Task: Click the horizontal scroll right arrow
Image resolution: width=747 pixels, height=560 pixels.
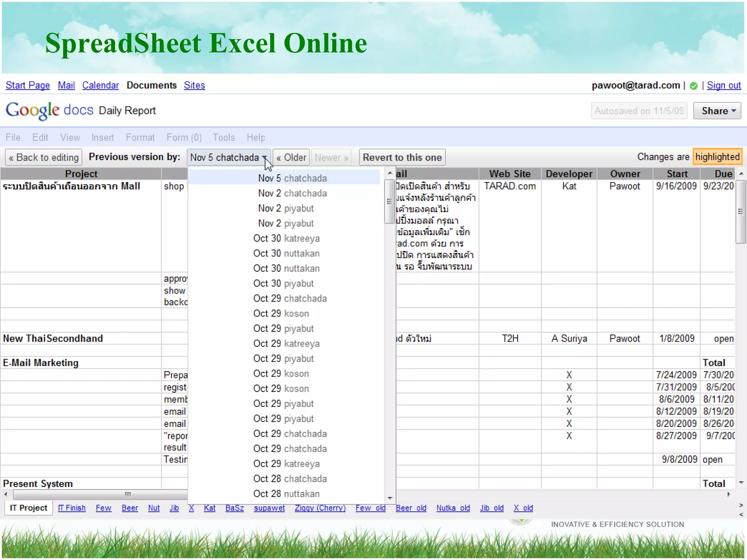Action: 728,495
